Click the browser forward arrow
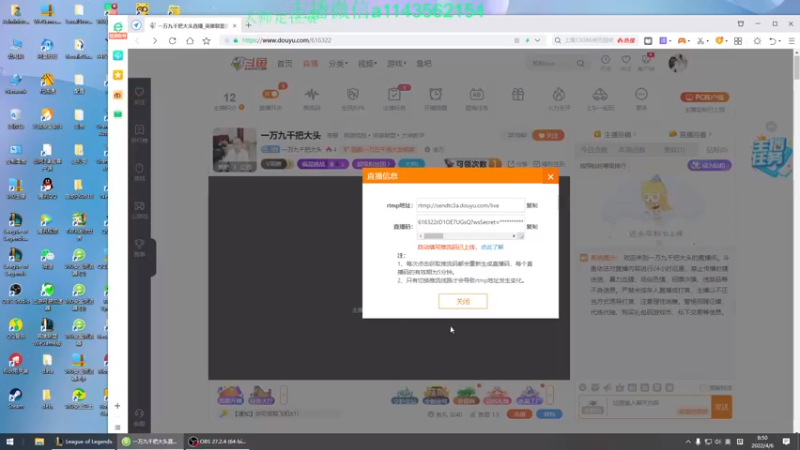Image resolution: width=800 pixels, height=450 pixels. tap(155, 40)
